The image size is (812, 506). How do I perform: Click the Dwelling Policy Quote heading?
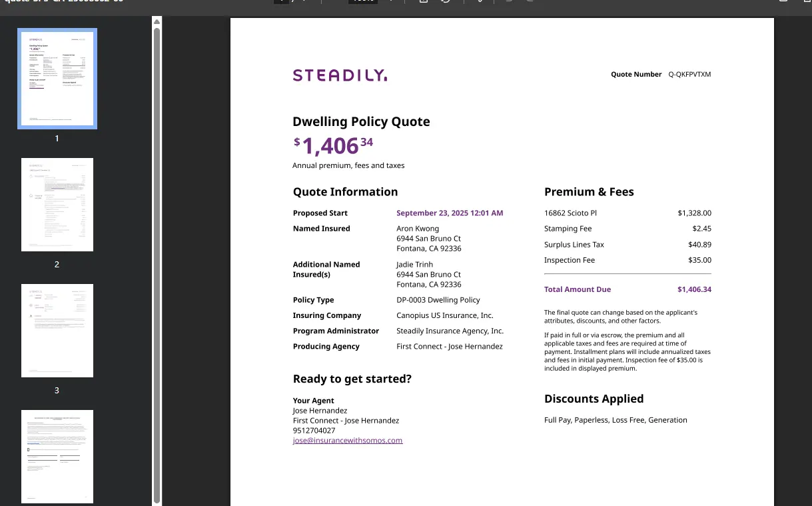tap(361, 121)
